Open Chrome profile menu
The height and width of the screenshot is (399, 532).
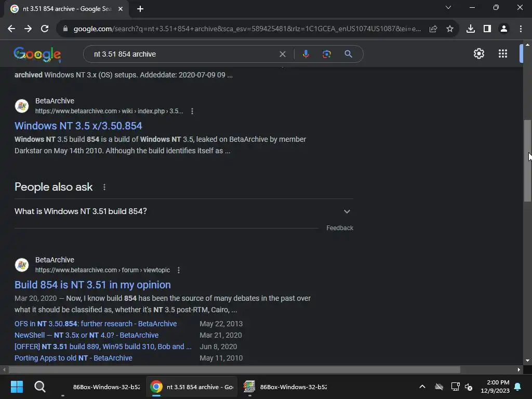pyautogui.click(x=504, y=29)
